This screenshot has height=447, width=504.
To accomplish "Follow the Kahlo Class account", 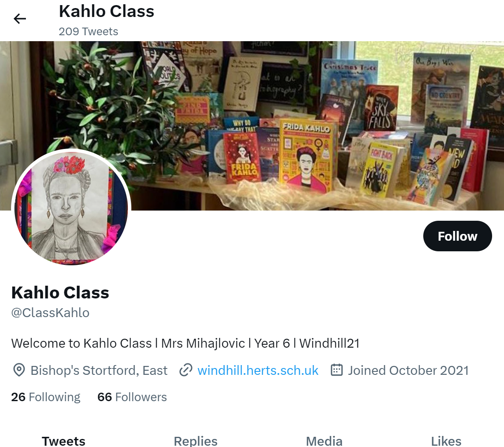I will pos(457,236).
